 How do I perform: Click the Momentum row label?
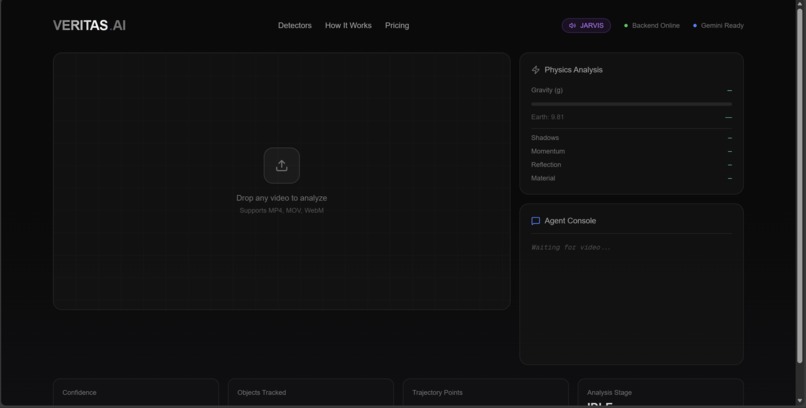pos(548,151)
